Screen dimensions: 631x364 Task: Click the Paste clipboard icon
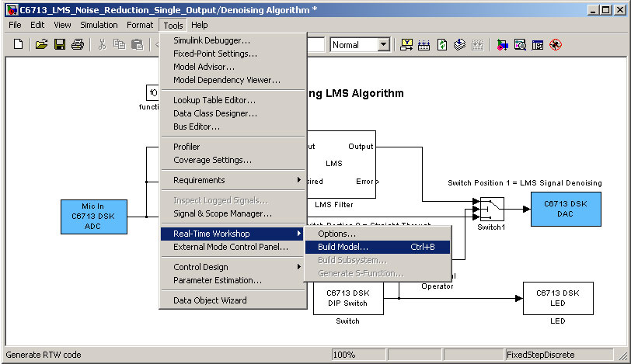(138, 44)
